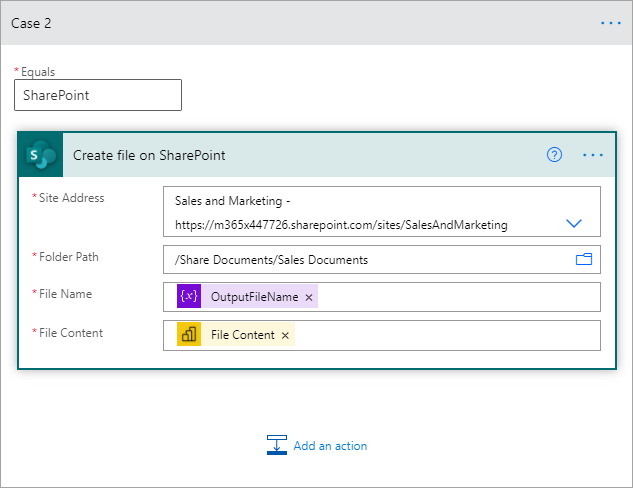Open the folder picker for Folder Path

click(584, 260)
